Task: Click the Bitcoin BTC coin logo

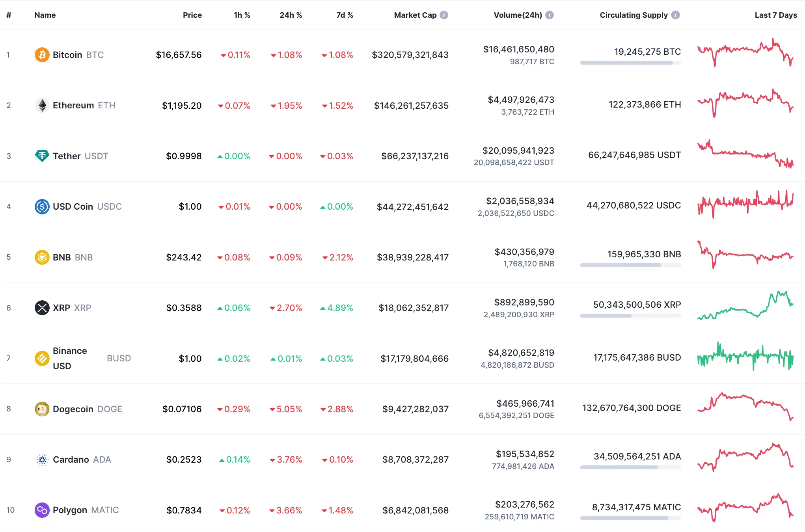Action: [41, 55]
